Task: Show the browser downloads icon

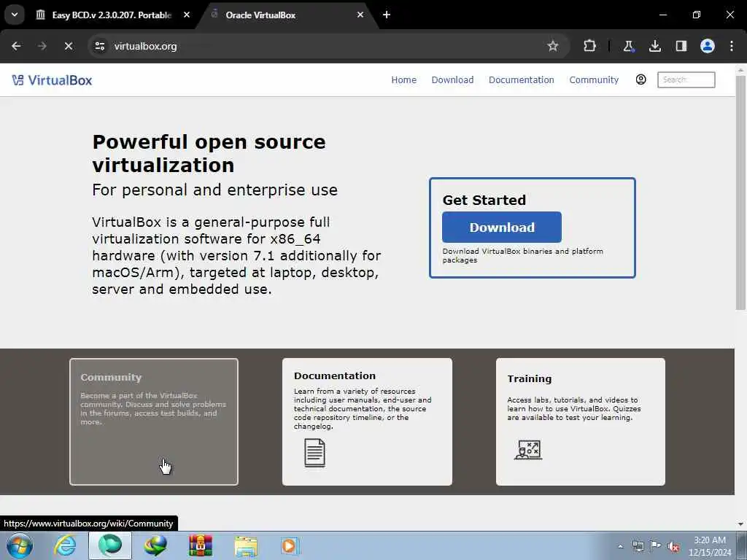Action: pos(654,46)
